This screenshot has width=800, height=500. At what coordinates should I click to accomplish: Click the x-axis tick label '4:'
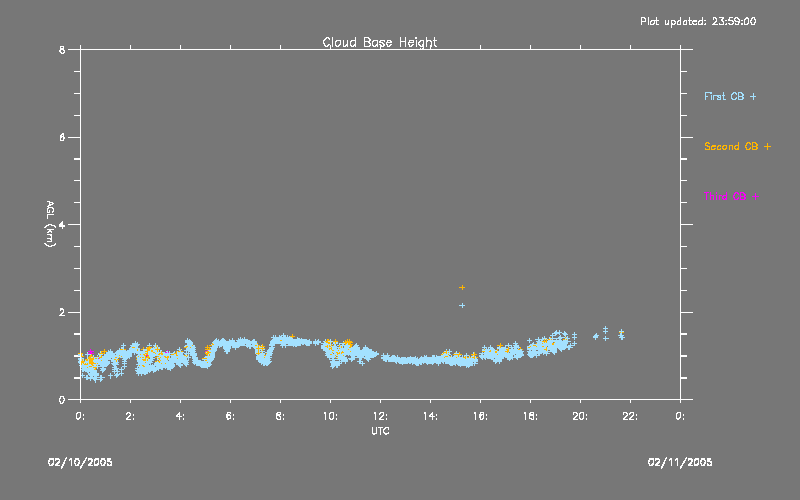click(180, 416)
